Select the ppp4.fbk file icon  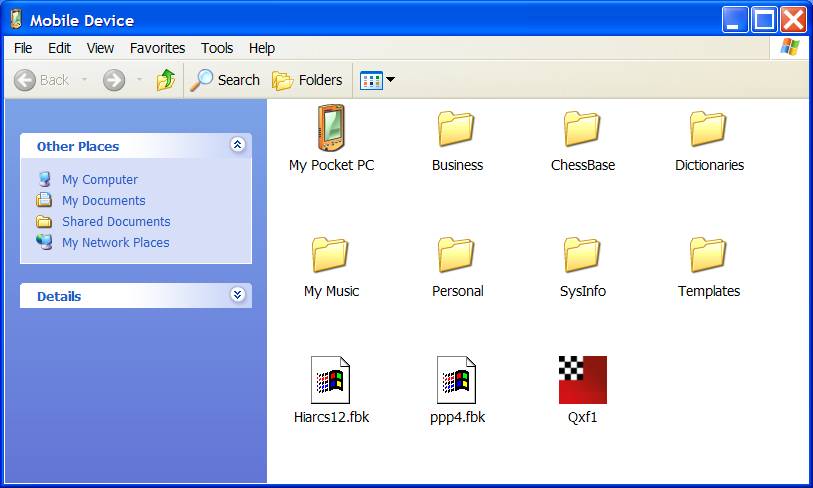click(457, 380)
